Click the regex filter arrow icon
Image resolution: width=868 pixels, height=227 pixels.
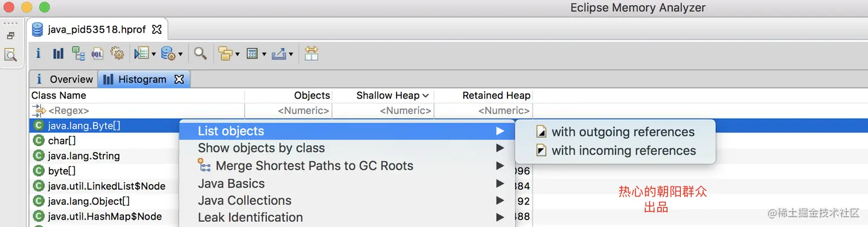click(x=38, y=110)
